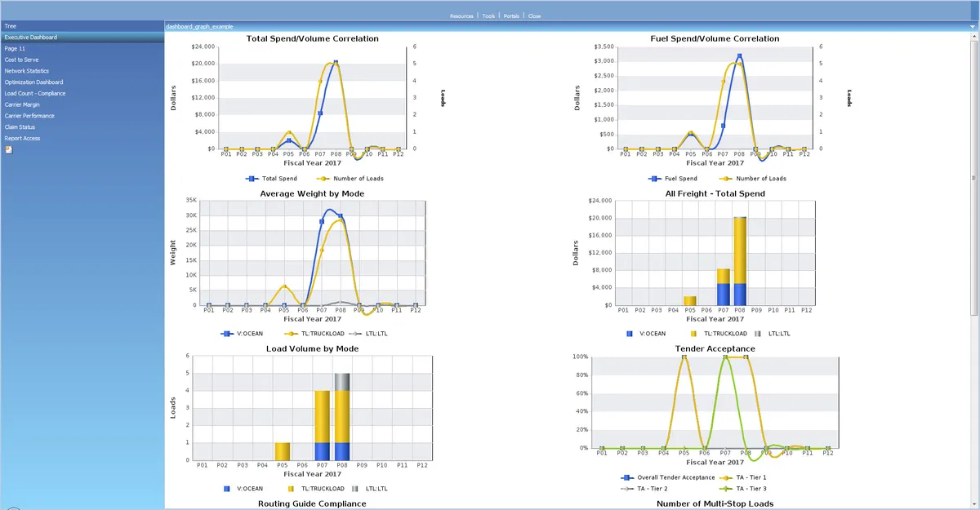Image resolution: width=980 pixels, height=510 pixels.
Task: Click the P08 data point on Fuel Spend line
Action: (739, 56)
